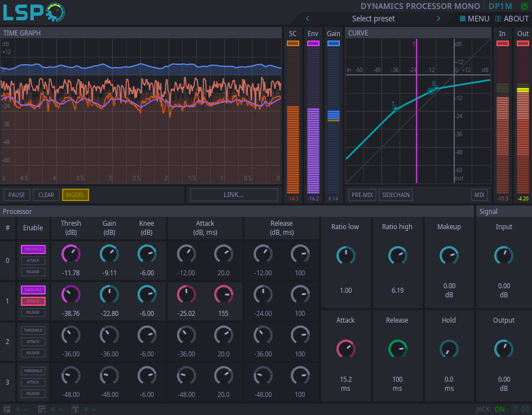Open the Select preset dropdown

click(373, 18)
